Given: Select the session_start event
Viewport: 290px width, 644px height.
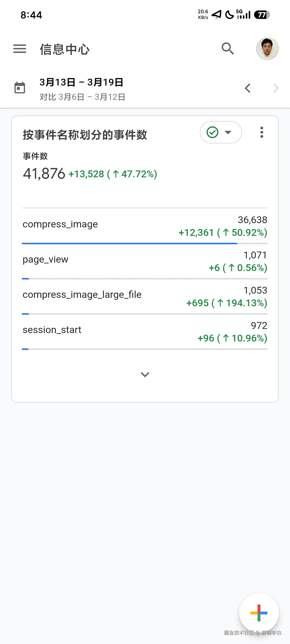Looking at the screenshot, I should (52, 330).
